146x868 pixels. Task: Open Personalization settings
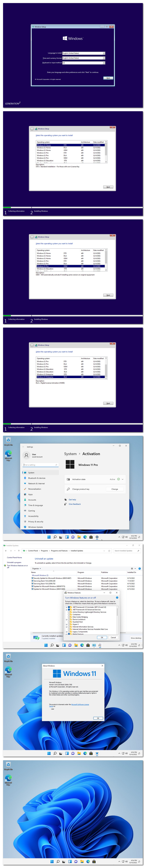[40, 489]
